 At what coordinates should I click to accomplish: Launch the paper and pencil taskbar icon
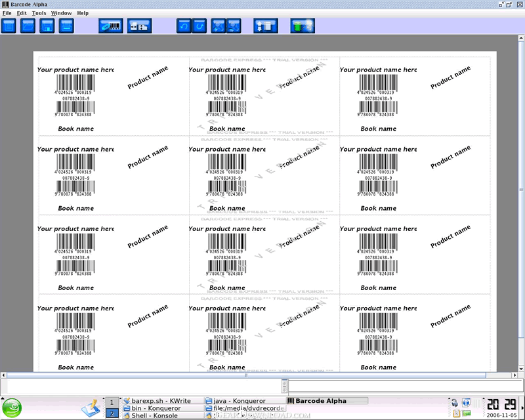tap(91, 408)
